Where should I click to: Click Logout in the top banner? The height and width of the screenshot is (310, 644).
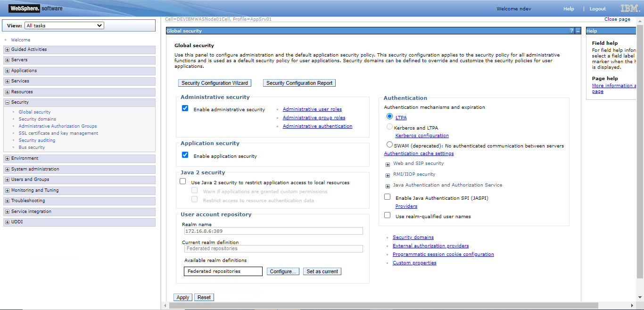click(x=598, y=9)
